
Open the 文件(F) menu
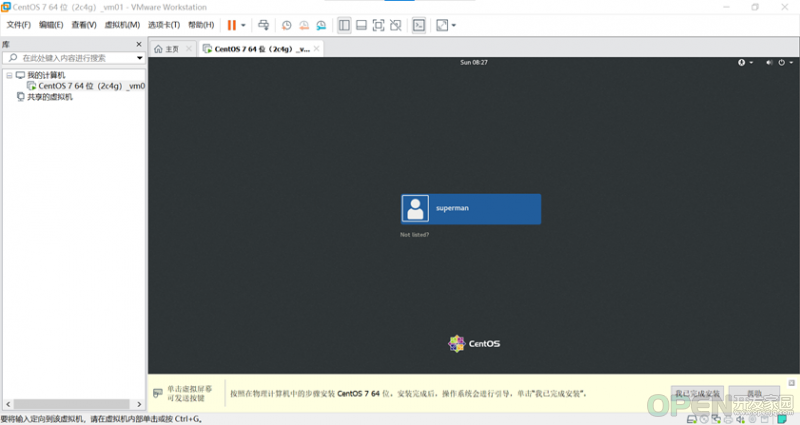[x=18, y=25]
